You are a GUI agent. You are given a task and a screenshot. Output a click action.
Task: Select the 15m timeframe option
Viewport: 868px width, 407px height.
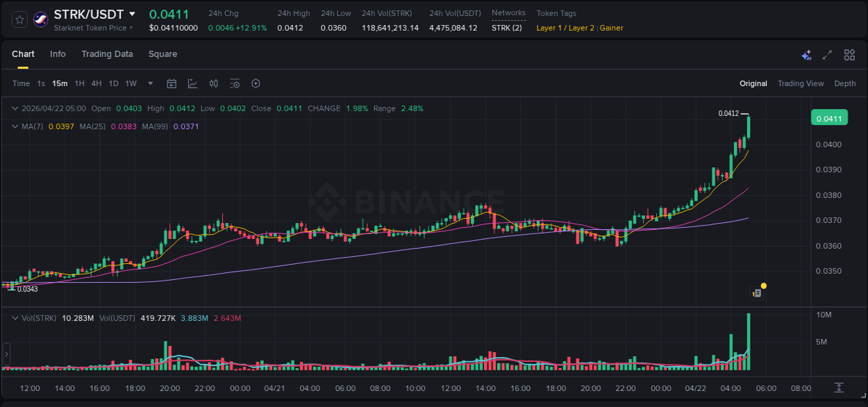(60, 83)
